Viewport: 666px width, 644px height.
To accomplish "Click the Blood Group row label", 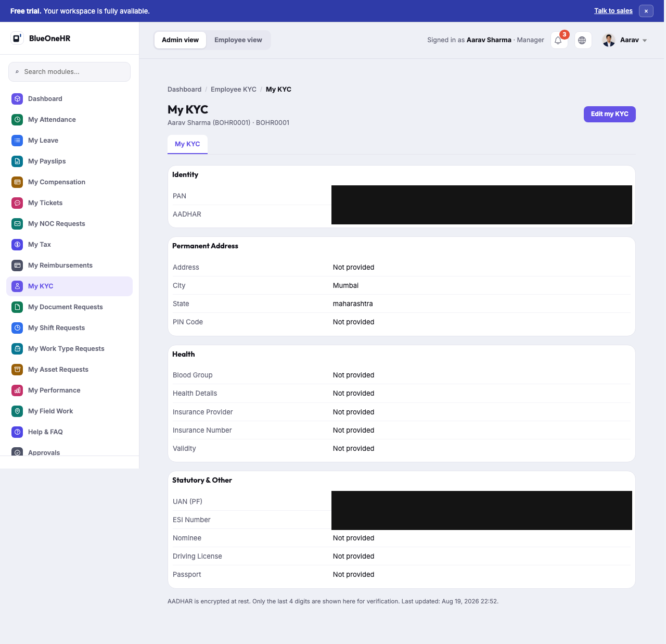I will pyautogui.click(x=193, y=375).
